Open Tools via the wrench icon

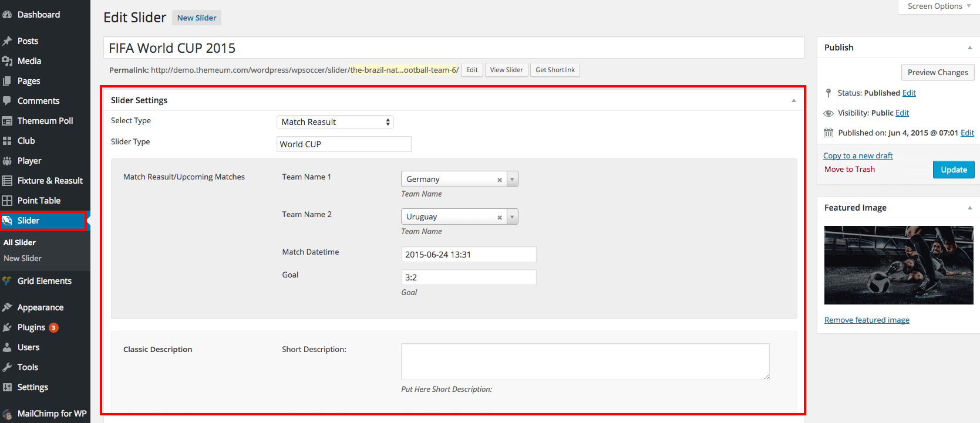pyautogui.click(x=7, y=367)
